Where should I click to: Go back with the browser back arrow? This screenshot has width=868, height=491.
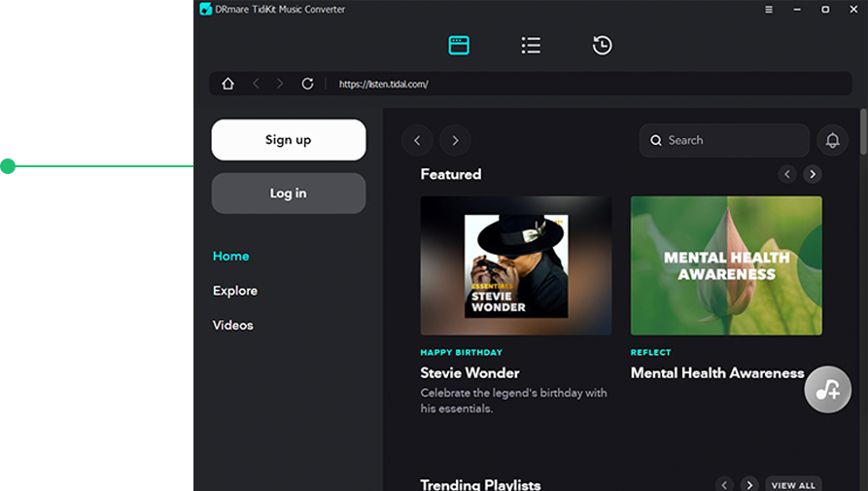256,84
